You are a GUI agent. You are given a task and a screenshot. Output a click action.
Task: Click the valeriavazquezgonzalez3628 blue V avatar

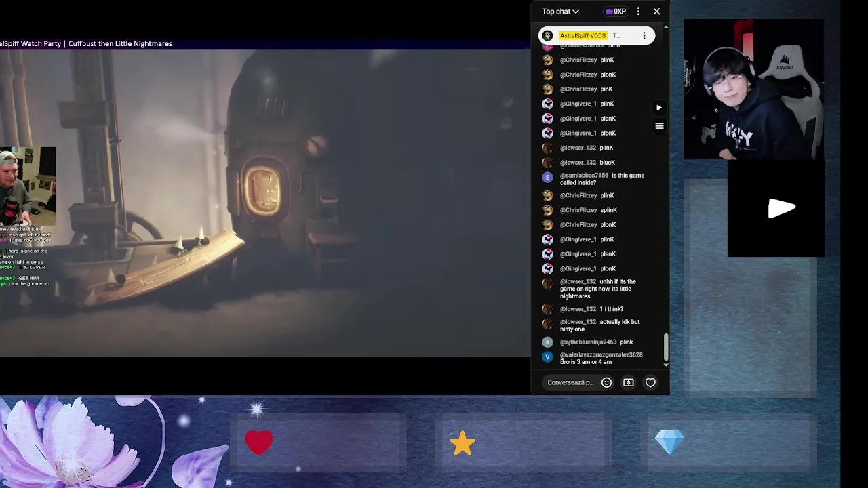click(548, 357)
